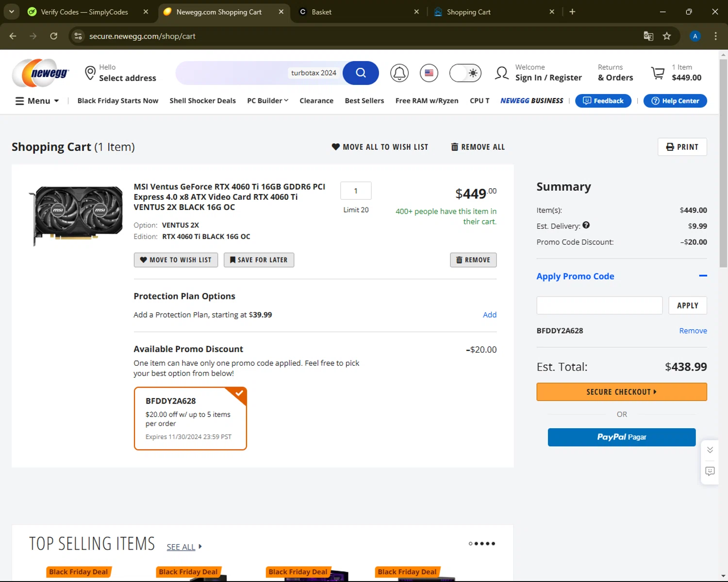Open Free RAM w/Ryzen promo
Screen dimensions: 728x582
(x=427, y=101)
